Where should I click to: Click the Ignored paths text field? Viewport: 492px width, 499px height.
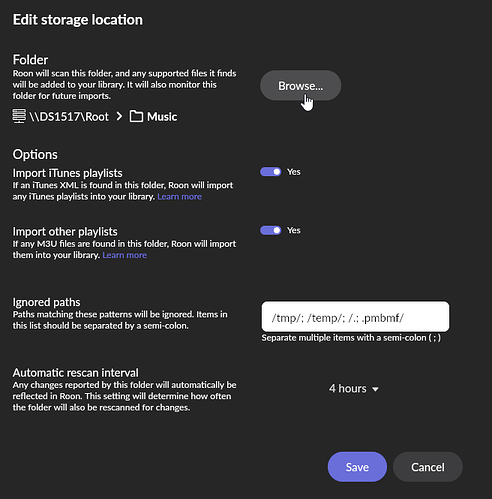pos(355,317)
